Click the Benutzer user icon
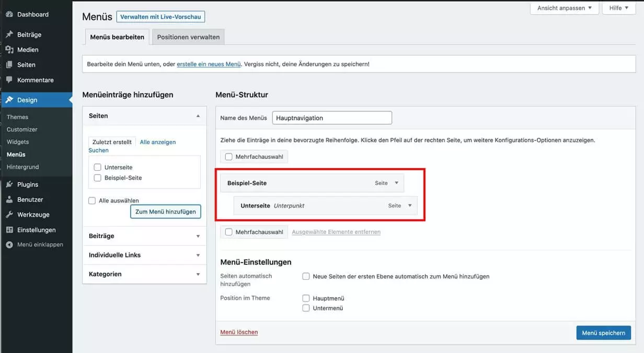644x353 pixels. pyautogui.click(x=9, y=199)
